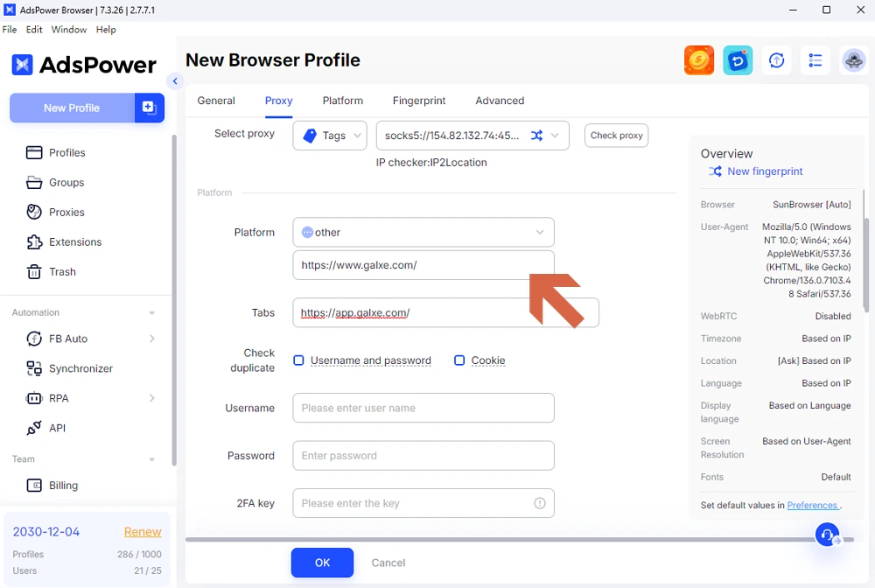Image resolution: width=875 pixels, height=588 pixels.
Task: Open the support headset chat bubble
Action: (828, 535)
